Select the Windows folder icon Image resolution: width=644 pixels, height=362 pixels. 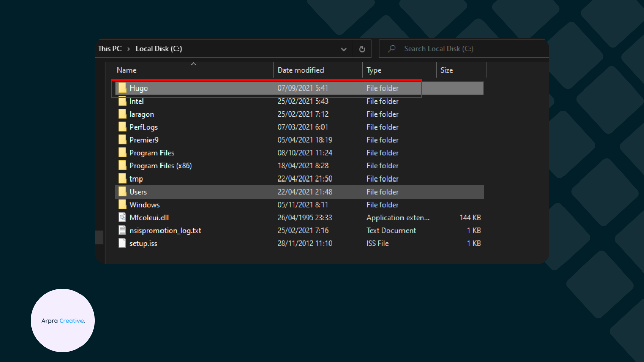[x=122, y=205]
